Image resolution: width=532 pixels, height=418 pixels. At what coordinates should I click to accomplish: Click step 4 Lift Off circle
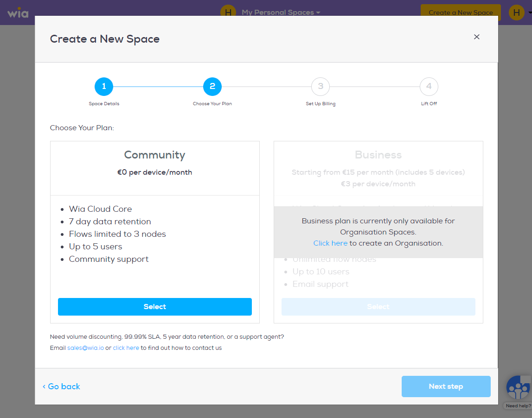point(429,87)
